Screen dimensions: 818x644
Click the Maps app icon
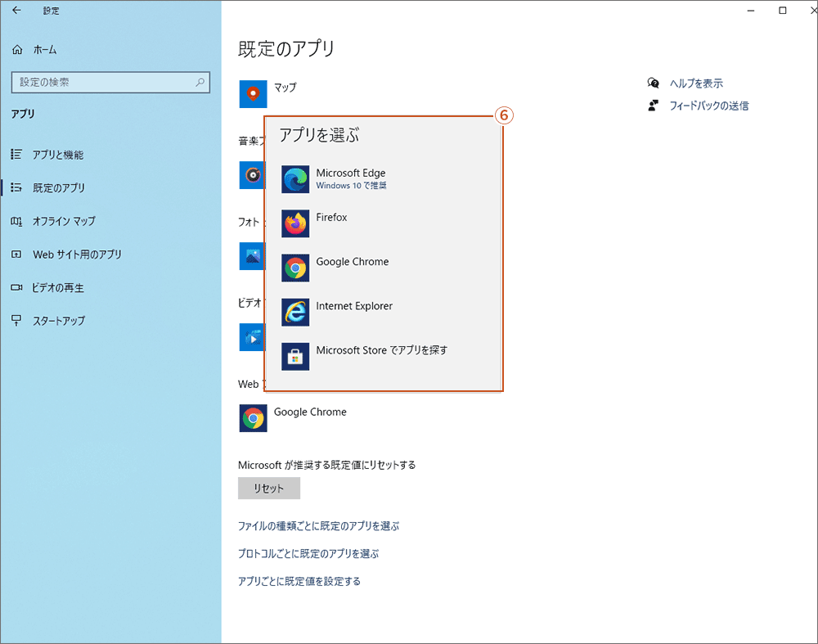click(253, 94)
